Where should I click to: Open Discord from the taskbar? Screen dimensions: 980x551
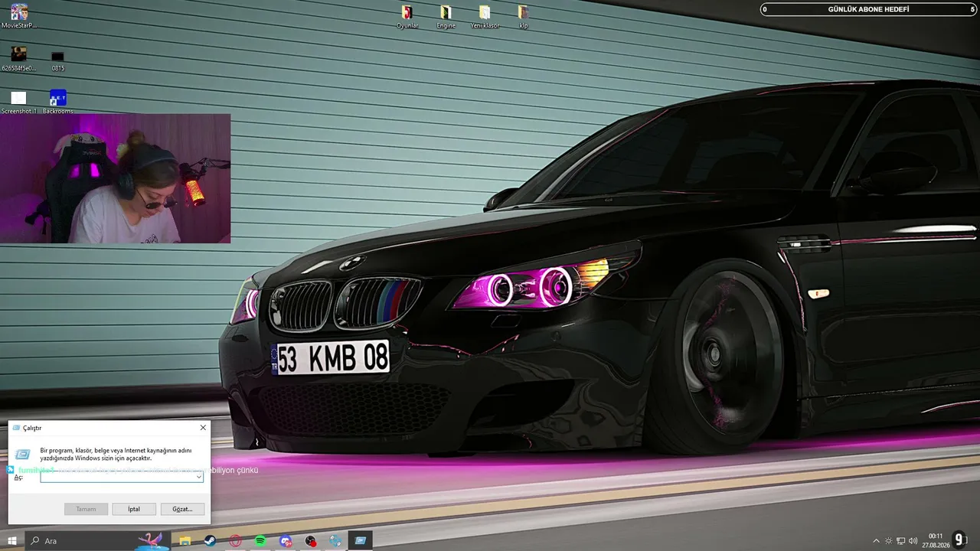click(286, 540)
